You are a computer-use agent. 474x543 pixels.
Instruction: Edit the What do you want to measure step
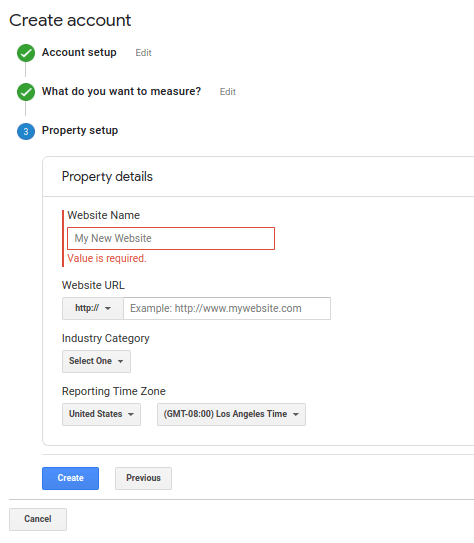point(227,92)
